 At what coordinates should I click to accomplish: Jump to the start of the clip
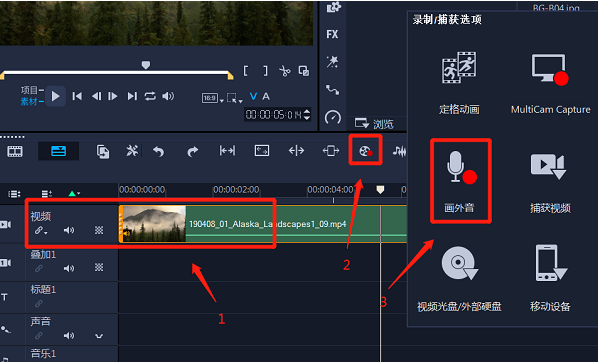coord(77,96)
